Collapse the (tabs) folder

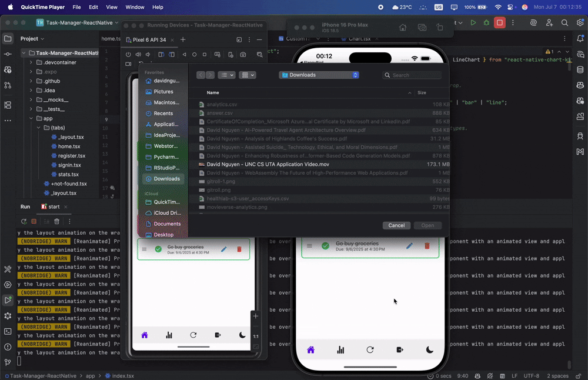pos(39,128)
